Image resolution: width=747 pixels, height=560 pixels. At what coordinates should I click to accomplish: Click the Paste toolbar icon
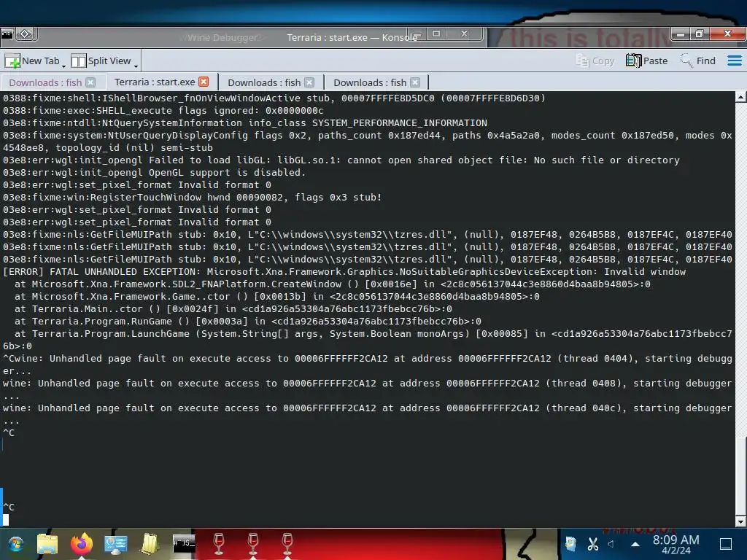(646, 61)
